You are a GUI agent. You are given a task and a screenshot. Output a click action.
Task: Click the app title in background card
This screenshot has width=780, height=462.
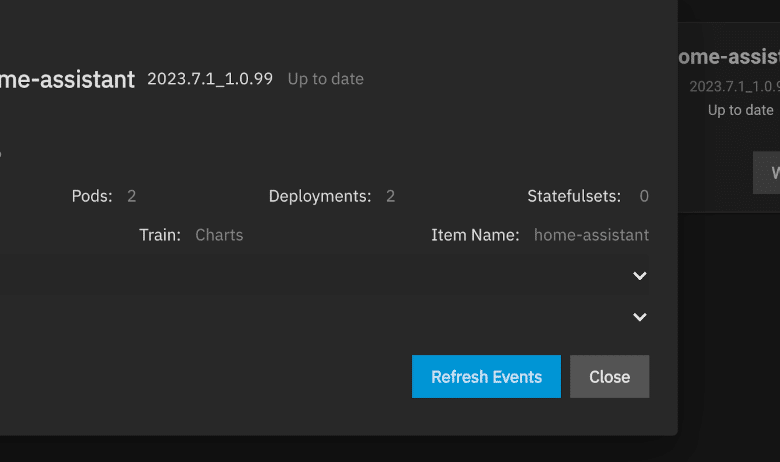pyautogui.click(x=729, y=57)
